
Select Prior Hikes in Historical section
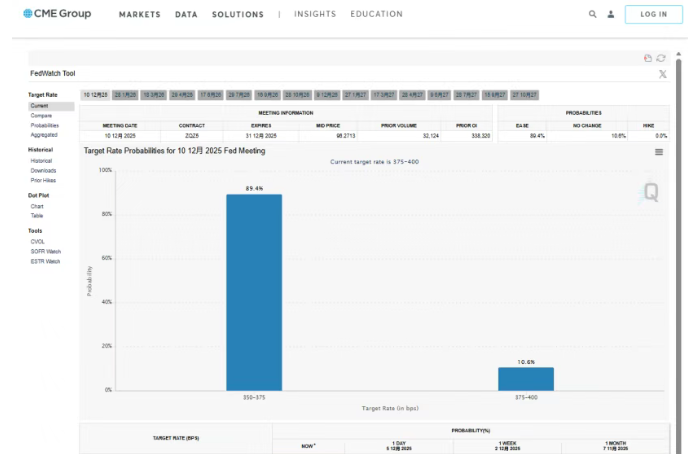[x=43, y=180]
